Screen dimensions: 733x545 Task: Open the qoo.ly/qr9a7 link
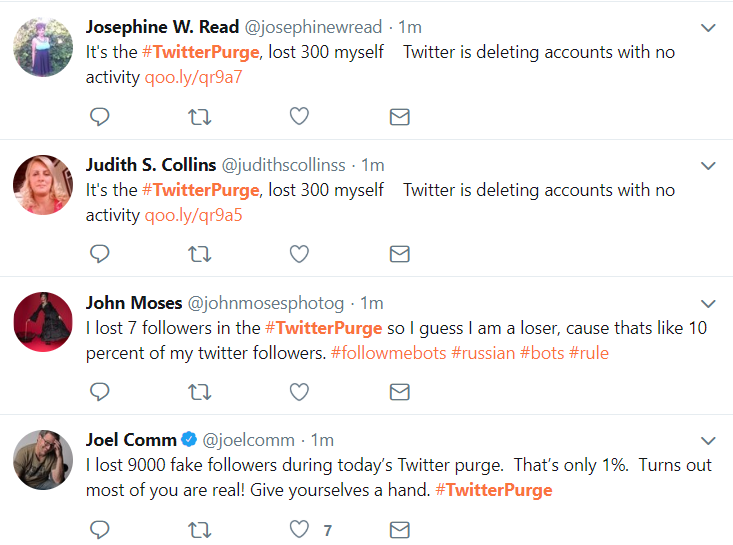[x=194, y=77]
